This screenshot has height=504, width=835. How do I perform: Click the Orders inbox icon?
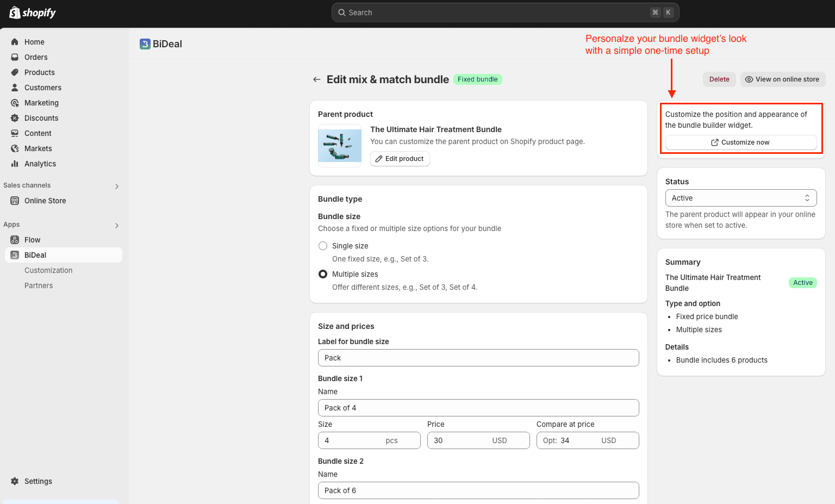[15, 57]
